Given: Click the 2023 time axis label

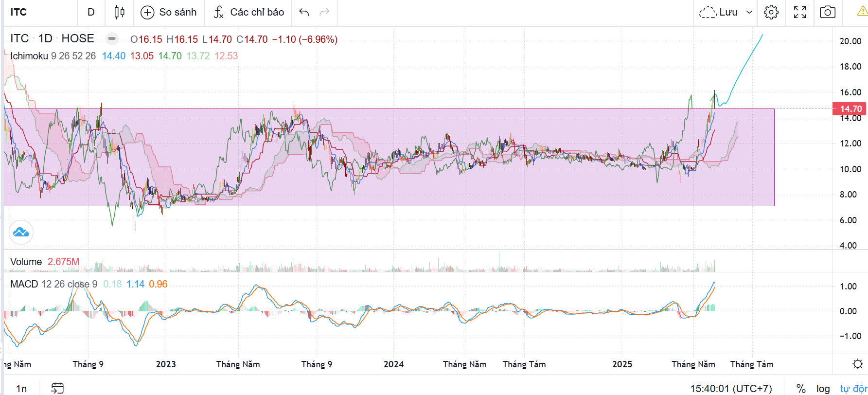Looking at the screenshot, I should [166, 364].
